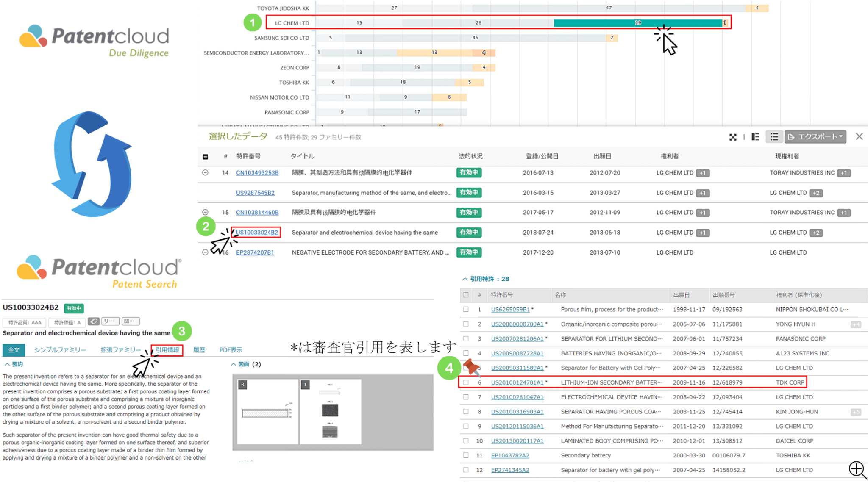Click the 閲… tag button

tap(131, 321)
